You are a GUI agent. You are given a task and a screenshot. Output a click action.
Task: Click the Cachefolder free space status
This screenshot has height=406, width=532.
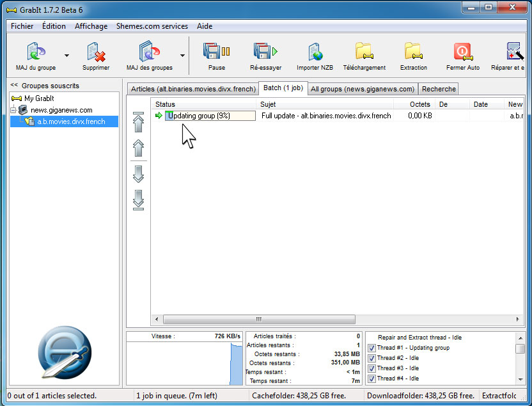(x=299, y=396)
